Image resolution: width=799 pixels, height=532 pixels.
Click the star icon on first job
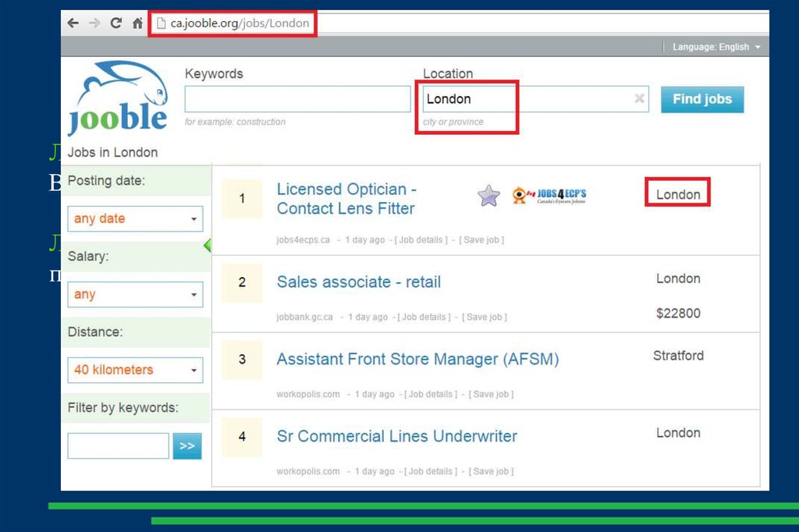click(488, 196)
